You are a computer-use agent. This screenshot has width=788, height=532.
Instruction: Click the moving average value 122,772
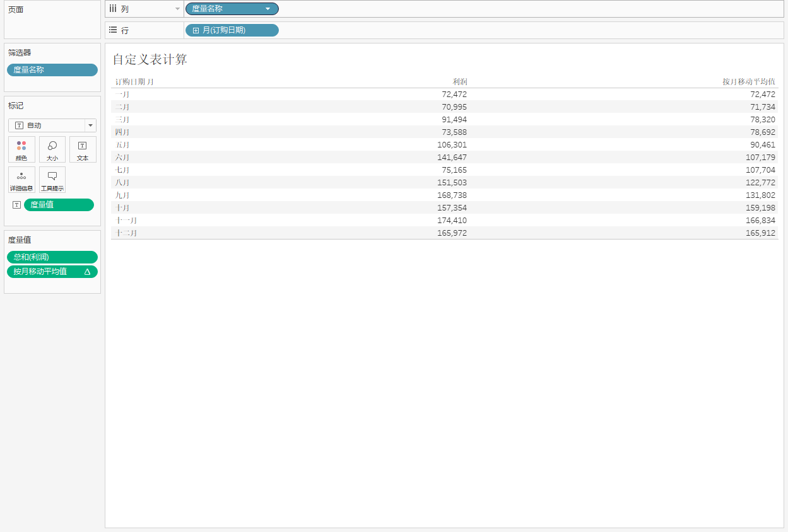click(761, 183)
